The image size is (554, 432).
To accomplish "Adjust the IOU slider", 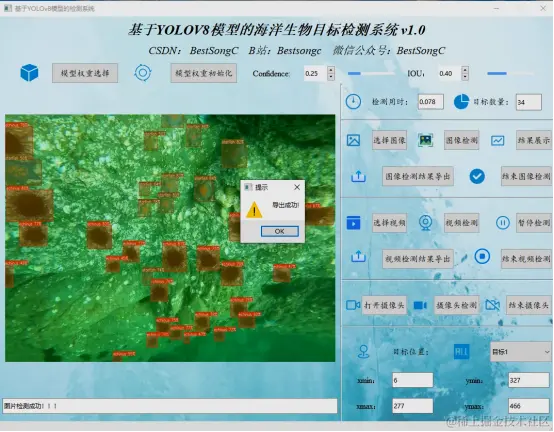I will point(510,73).
